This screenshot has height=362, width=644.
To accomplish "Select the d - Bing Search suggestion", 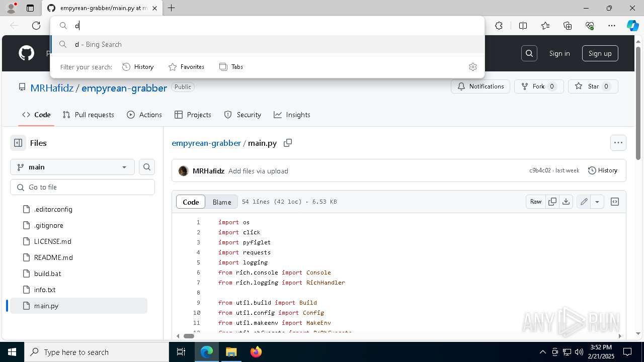I will tap(268, 44).
